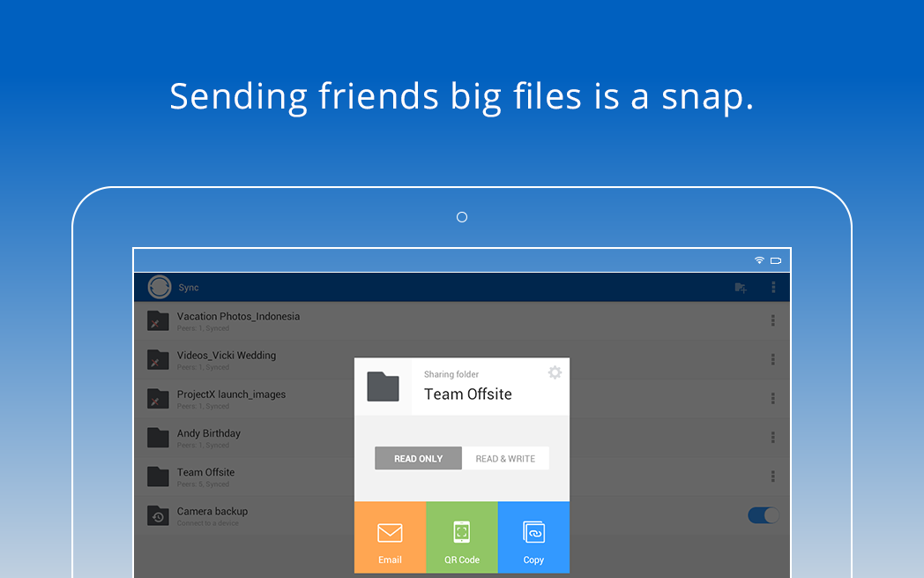Share Team Offsite via Email
Image resolution: width=924 pixels, height=578 pixels.
[390, 537]
